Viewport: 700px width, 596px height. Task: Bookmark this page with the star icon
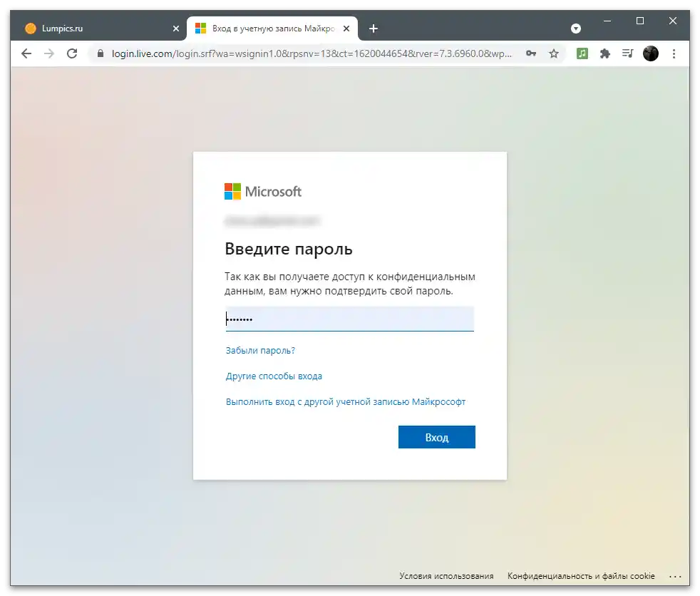pyautogui.click(x=554, y=53)
